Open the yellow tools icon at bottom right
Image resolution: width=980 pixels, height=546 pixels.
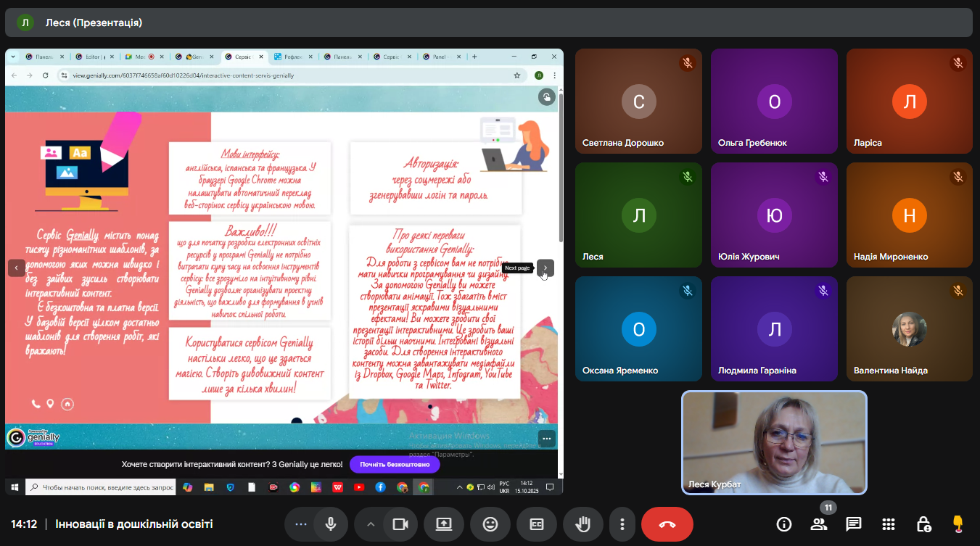[958, 524]
